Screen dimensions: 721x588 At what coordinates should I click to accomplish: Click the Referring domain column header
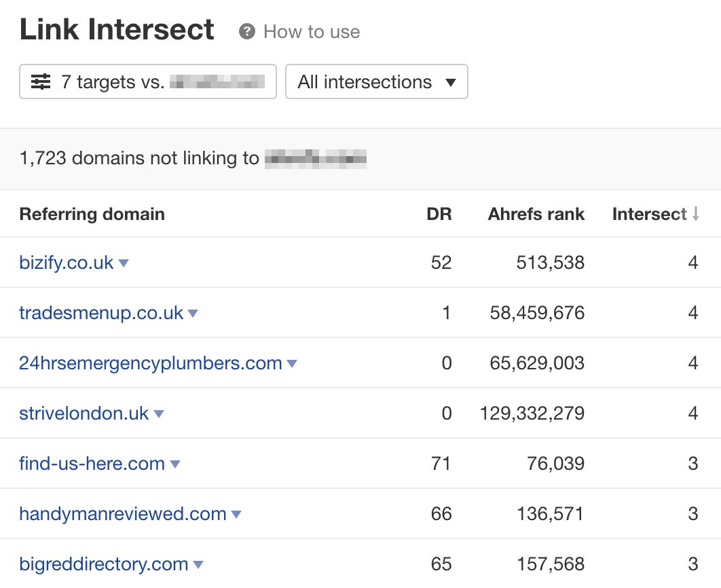point(92,215)
